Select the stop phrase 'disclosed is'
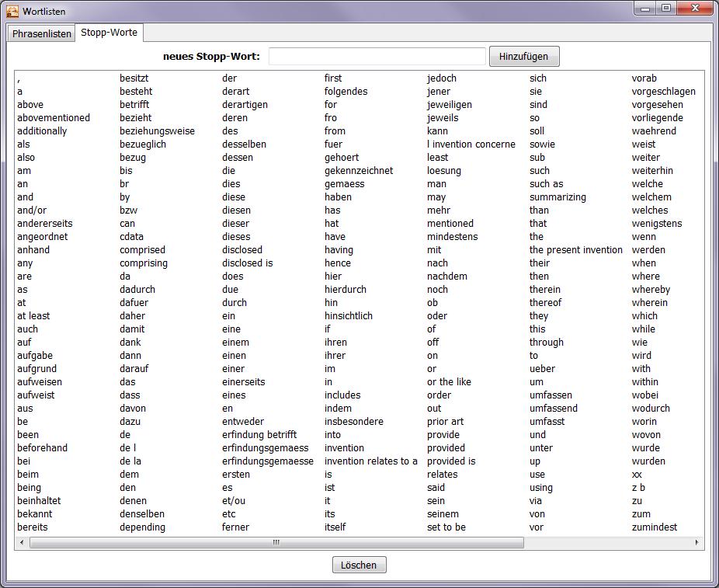Image resolution: width=719 pixels, height=588 pixels. point(248,263)
